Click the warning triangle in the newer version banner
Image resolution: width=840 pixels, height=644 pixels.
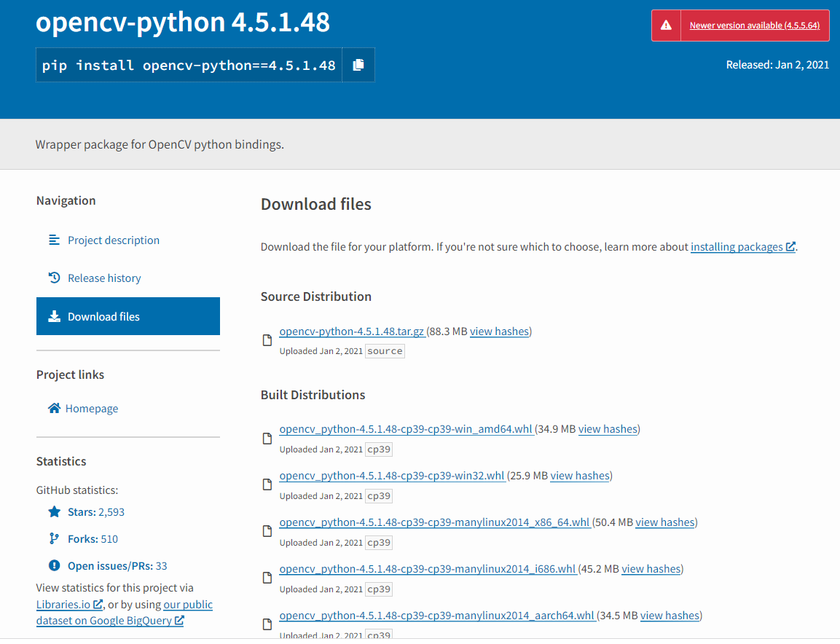click(664, 24)
